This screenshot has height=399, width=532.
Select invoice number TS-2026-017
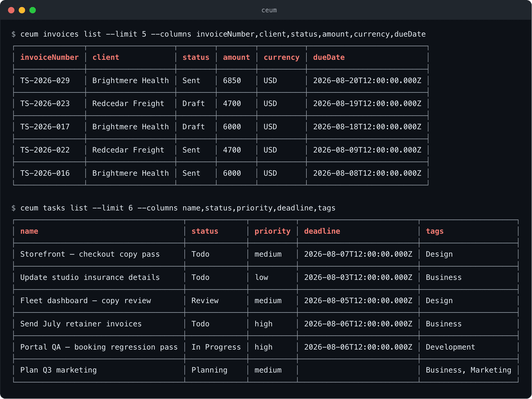[x=45, y=127]
